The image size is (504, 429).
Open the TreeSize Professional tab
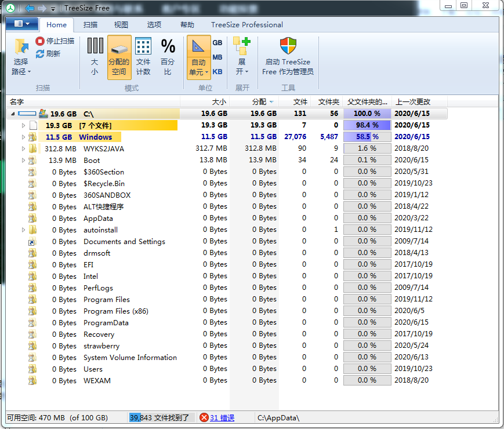point(247,25)
